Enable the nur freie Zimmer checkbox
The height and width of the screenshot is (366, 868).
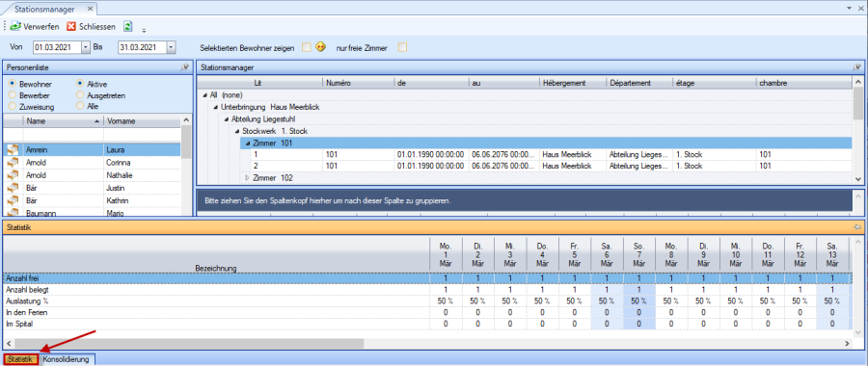(402, 47)
